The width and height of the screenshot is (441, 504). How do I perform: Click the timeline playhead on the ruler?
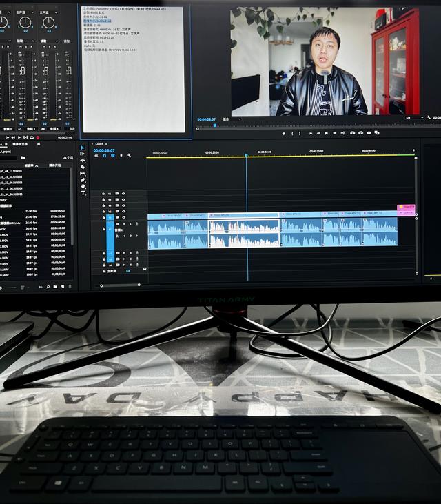[x=247, y=155]
